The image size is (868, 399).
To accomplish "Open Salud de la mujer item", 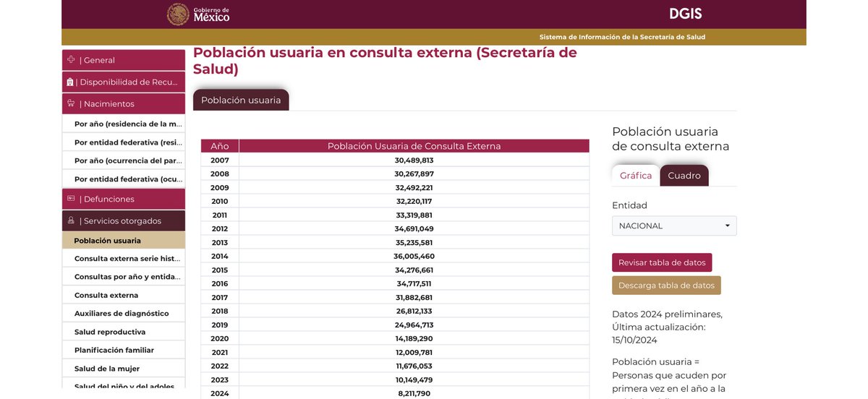I will point(124,369).
